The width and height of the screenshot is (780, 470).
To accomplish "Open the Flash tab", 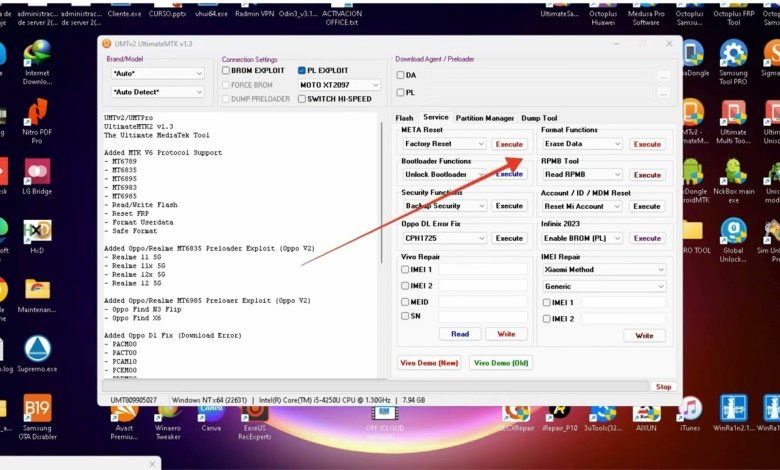I will [x=404, y=118].
